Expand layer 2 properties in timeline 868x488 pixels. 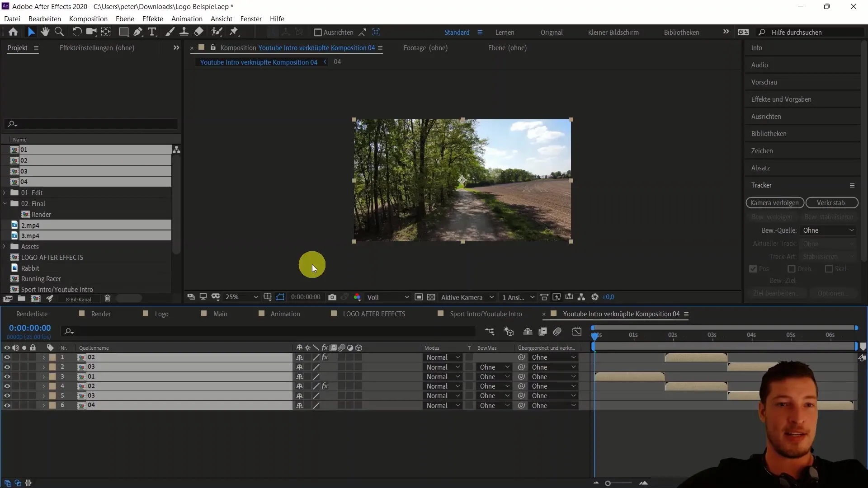[43, 366]
